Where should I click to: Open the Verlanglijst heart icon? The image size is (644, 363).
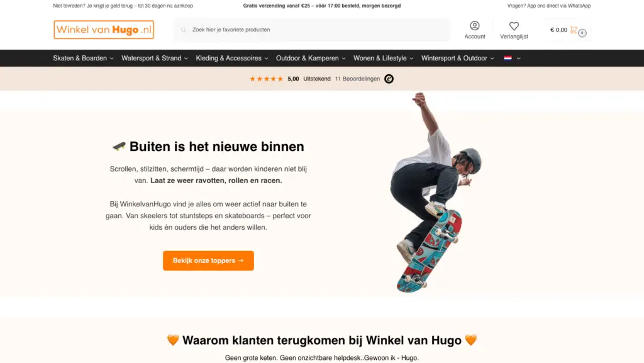pos(514,26)
